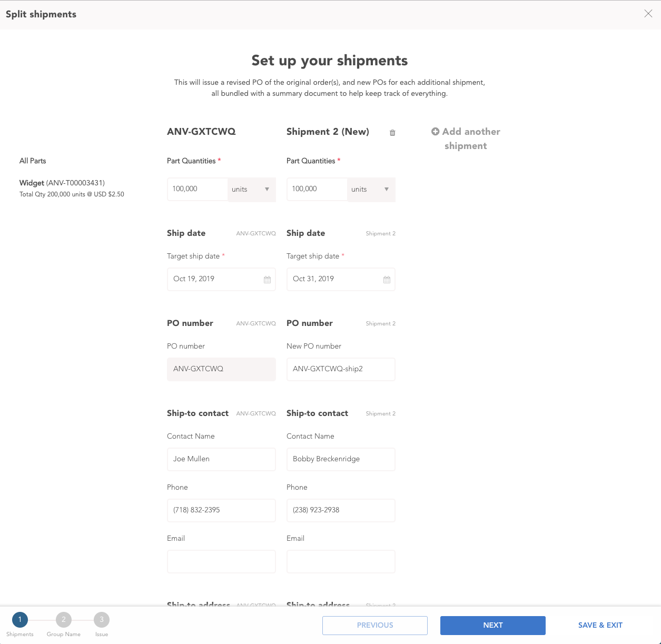Viewport: 661px width, 644px height.
Task: Edit the ANV-GXTCWQ part quantity field
Action: (x=198, y=189)
